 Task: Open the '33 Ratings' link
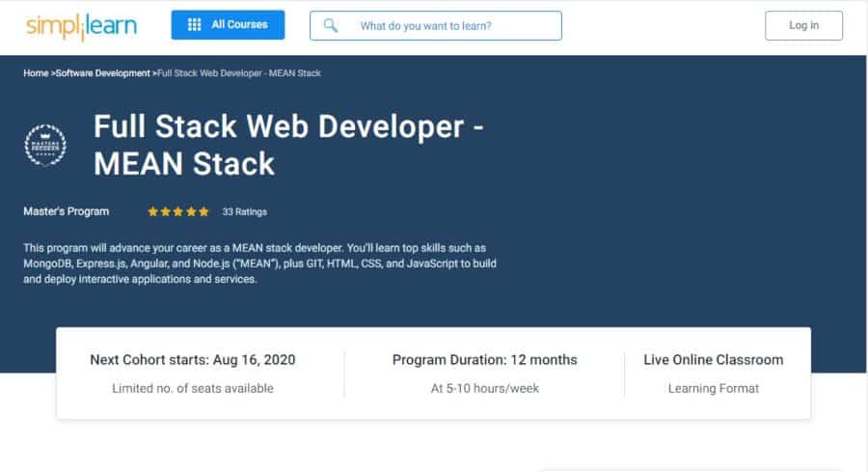coord(244,212)
